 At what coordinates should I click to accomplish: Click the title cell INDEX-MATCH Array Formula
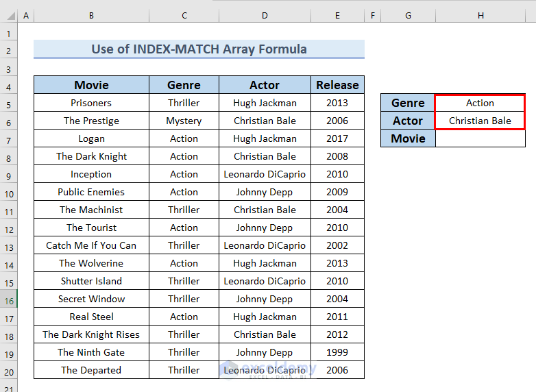[199, 49]
